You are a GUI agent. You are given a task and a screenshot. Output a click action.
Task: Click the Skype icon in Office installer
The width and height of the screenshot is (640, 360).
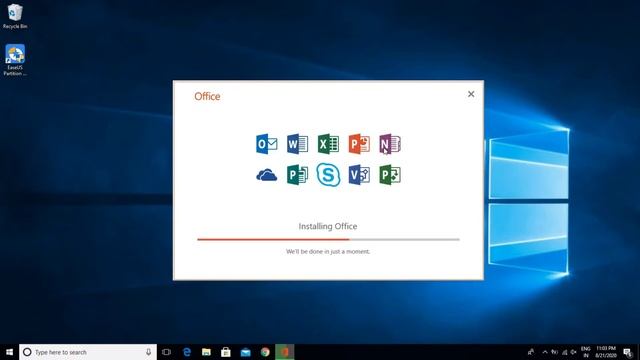click(328, 175)
